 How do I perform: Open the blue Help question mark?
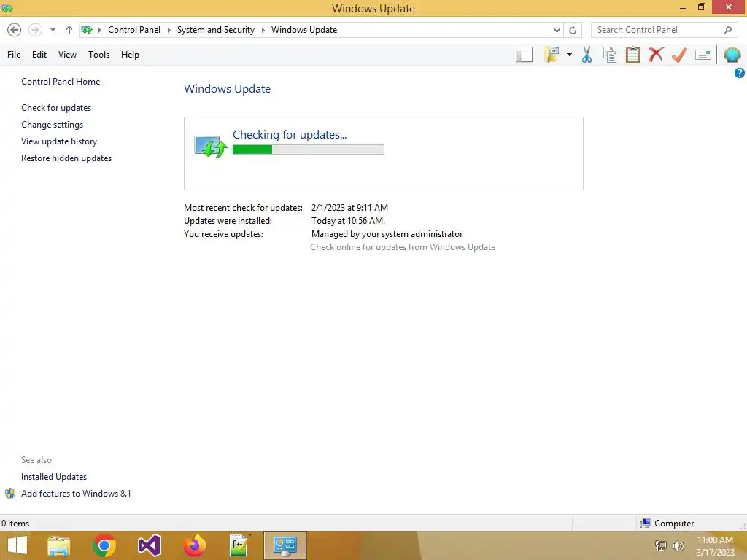(x=740, y=73)
